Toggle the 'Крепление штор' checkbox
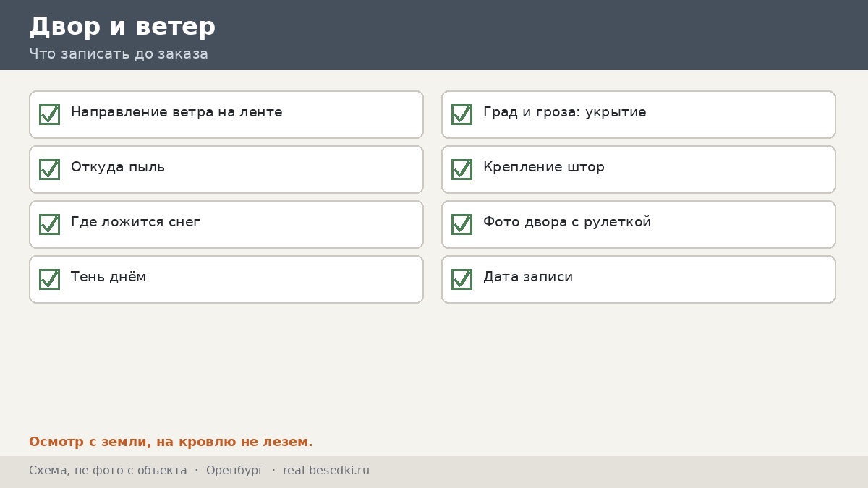Image resolution: width=868 pixels, height=488 pixels. 461,169
